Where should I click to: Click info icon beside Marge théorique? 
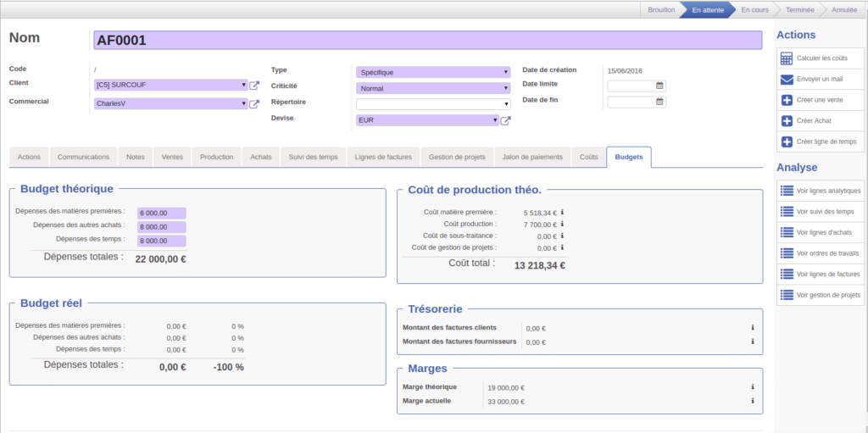click(x=752, y=387)
